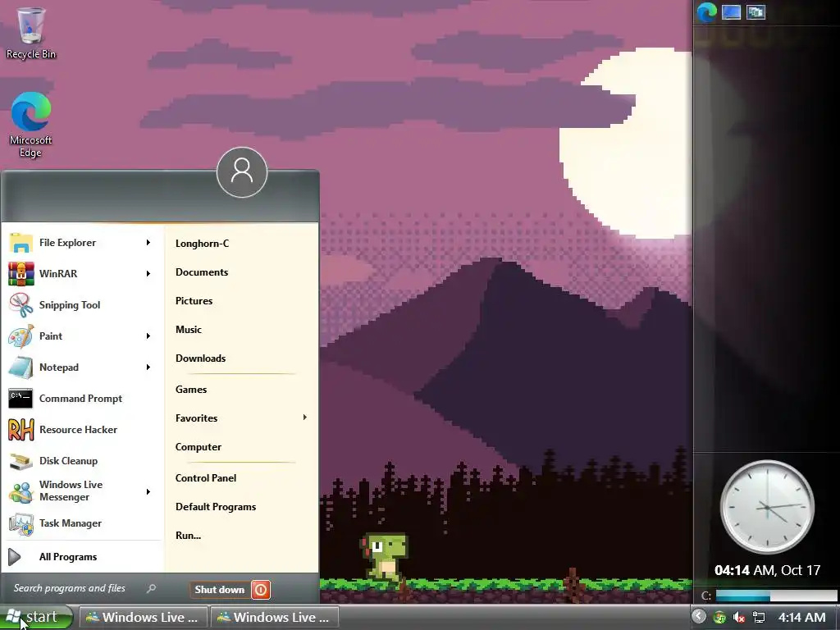
Task: Expand WinRAR submenu arrow
Action: click(x=148, y=274)
